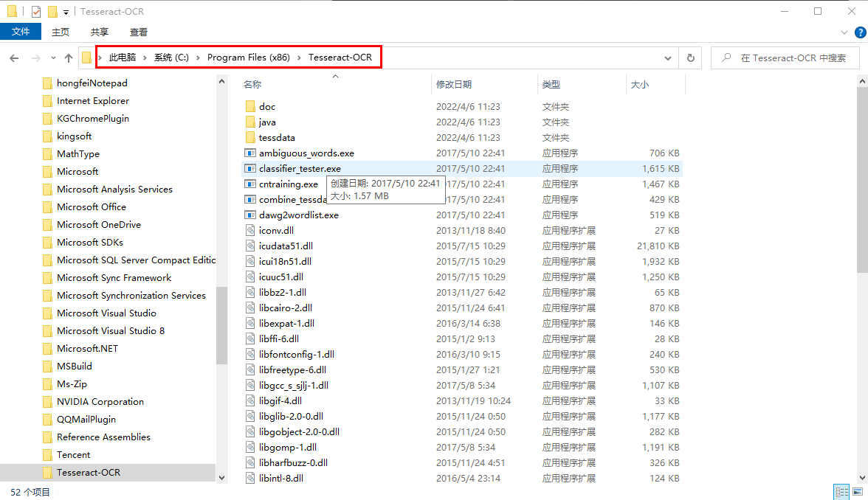Go up one folder level arrow

click(69, 58)
